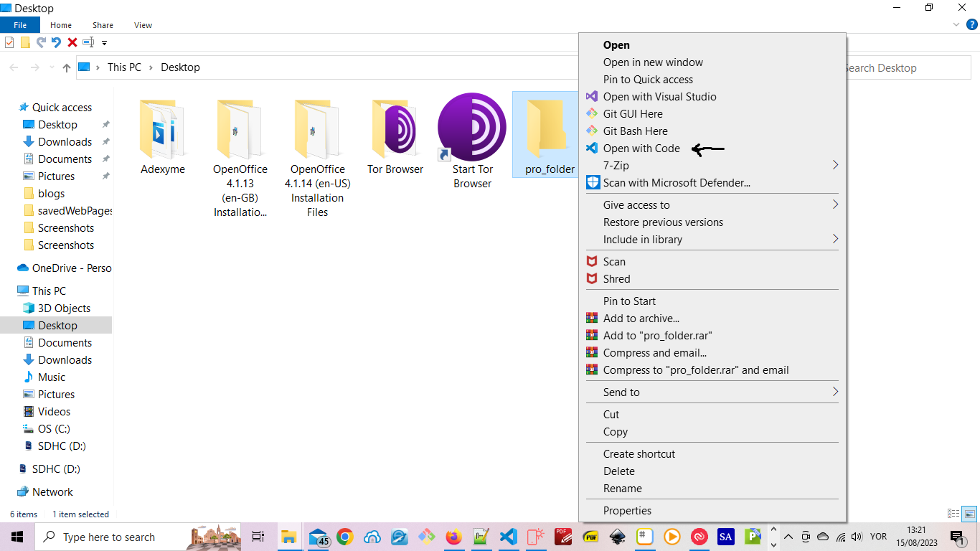Choose Open with Code from context menu
The height and width of the screenshot is (551, 980).
pyautogui.click(x=641, y=149)
